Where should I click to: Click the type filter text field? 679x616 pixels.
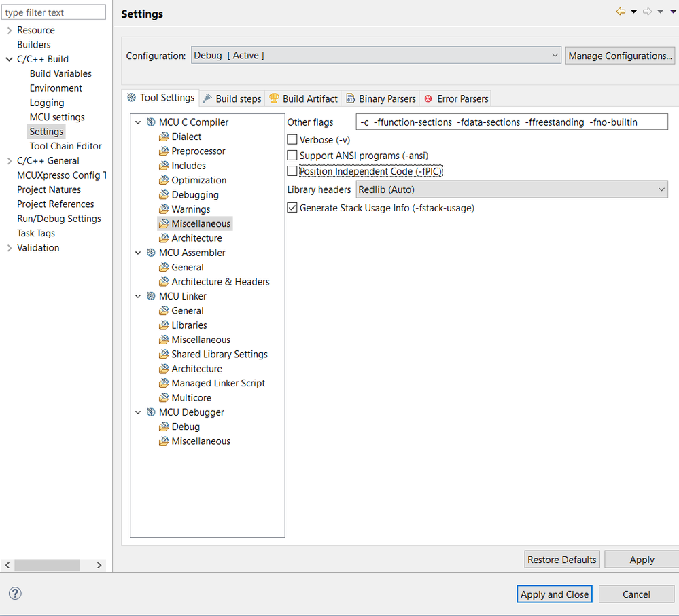(54, 12)
